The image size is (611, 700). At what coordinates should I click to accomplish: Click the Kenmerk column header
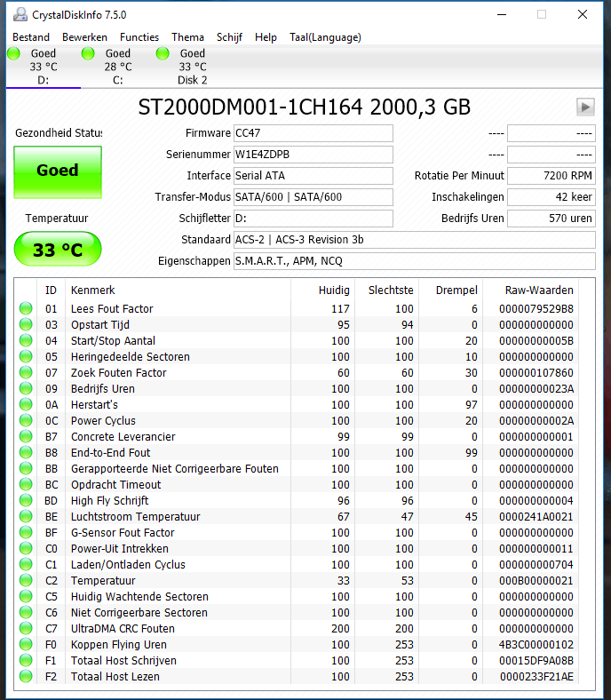click(x=179, y=290)
